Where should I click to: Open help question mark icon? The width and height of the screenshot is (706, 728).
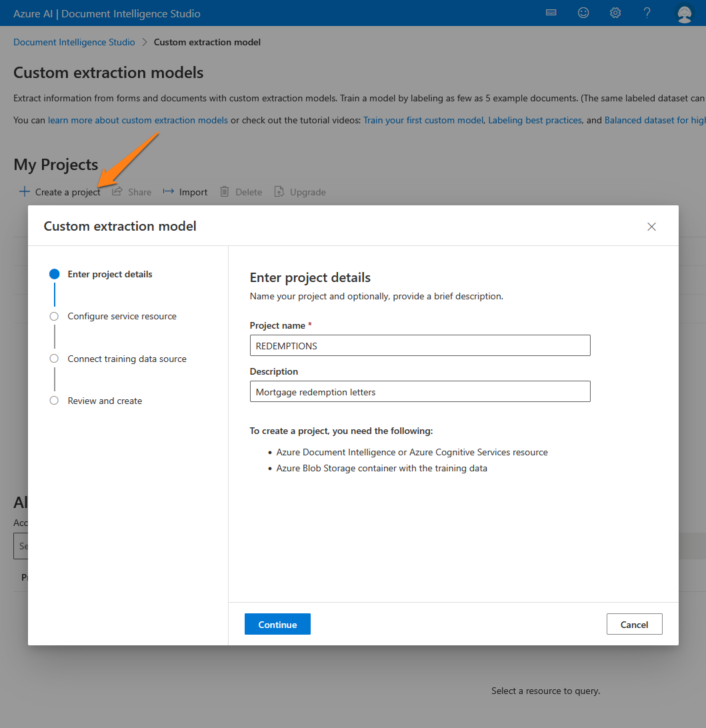point(647,13)
